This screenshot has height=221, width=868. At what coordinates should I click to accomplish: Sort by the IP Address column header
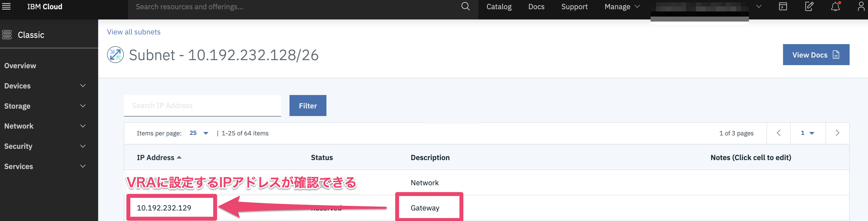pos(159,157)
